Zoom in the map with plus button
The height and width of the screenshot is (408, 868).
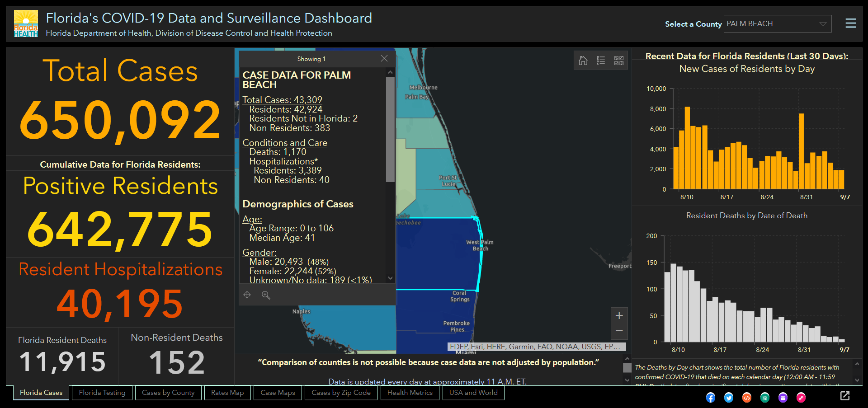click(619, 315)
